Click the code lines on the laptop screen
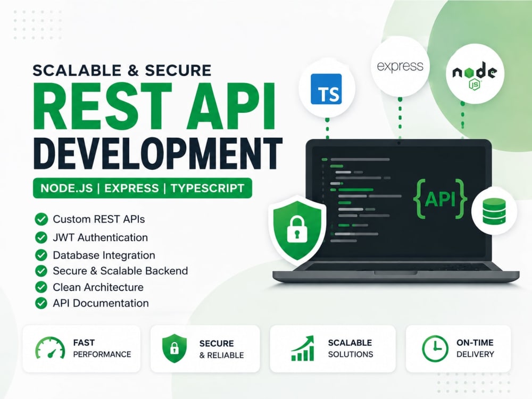 pos(361,200)
